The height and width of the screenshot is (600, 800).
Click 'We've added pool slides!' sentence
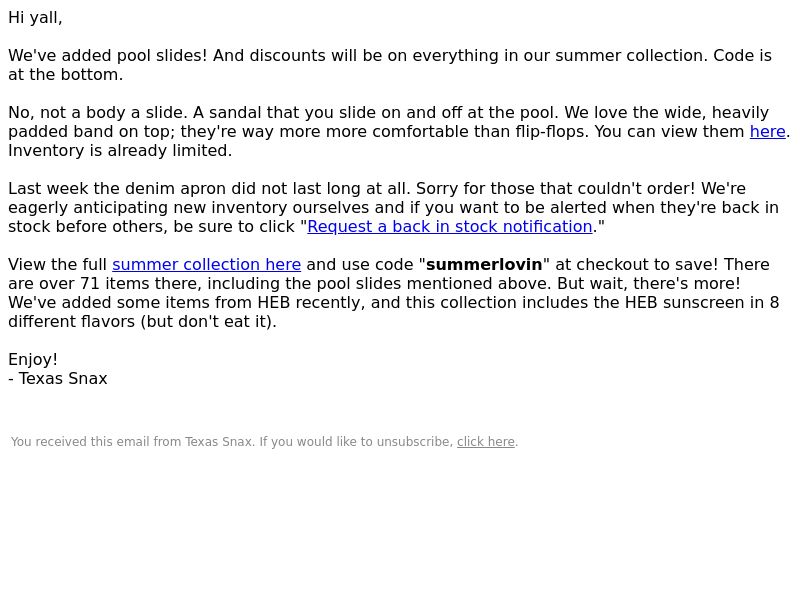pos(108,56)
